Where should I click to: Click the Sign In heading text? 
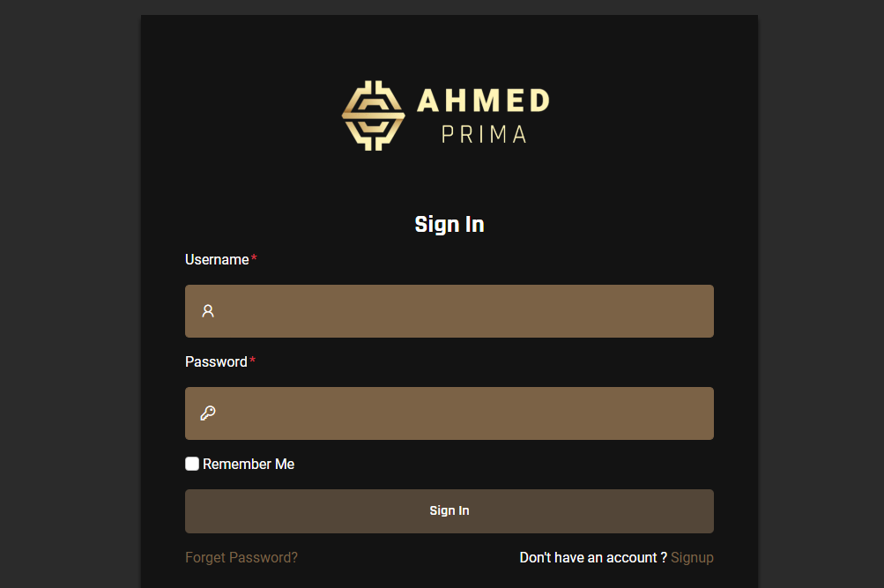point(449,225)
